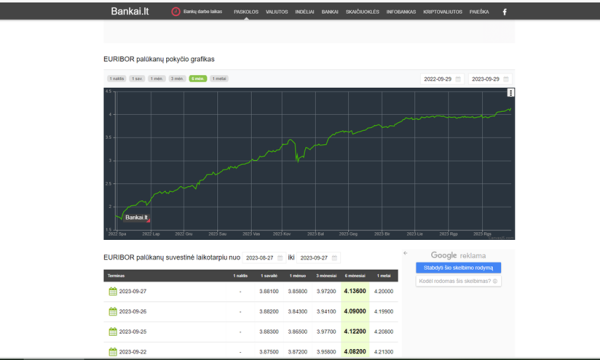Click the highlighted value 4.13600
The image size is (600, 360).
pos(355,291)
